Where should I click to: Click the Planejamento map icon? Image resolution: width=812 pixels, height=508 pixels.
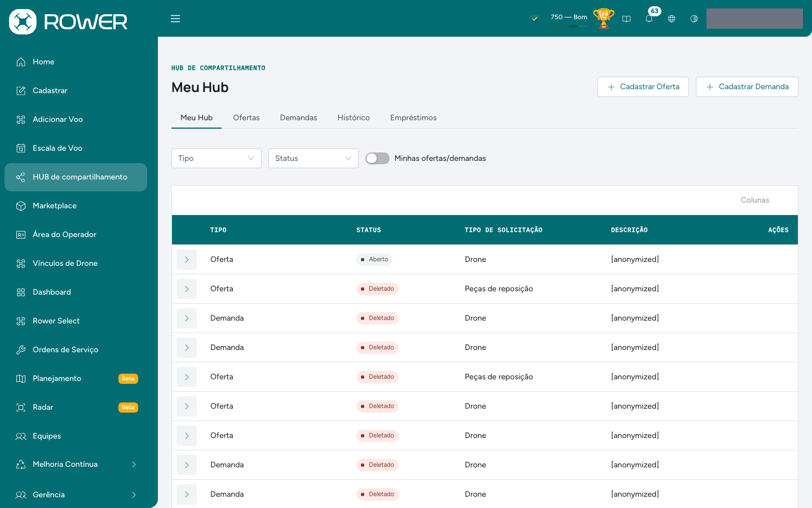click(21, 378)
